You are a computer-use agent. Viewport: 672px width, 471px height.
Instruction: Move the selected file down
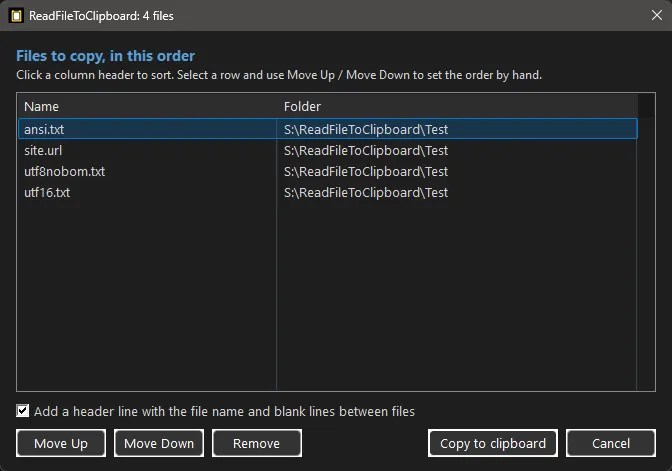[x=159, y=443]
